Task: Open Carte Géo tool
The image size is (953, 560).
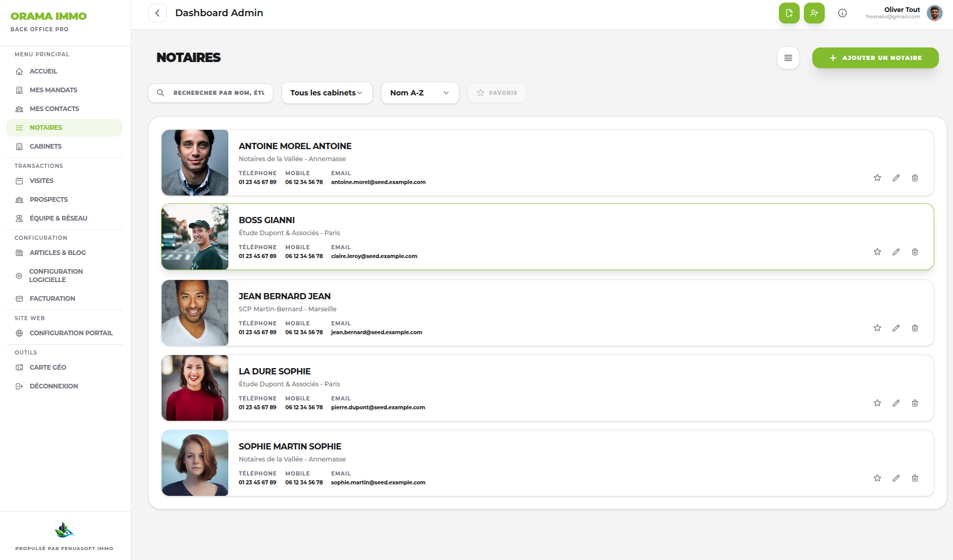Action: (x=64, y=368)
